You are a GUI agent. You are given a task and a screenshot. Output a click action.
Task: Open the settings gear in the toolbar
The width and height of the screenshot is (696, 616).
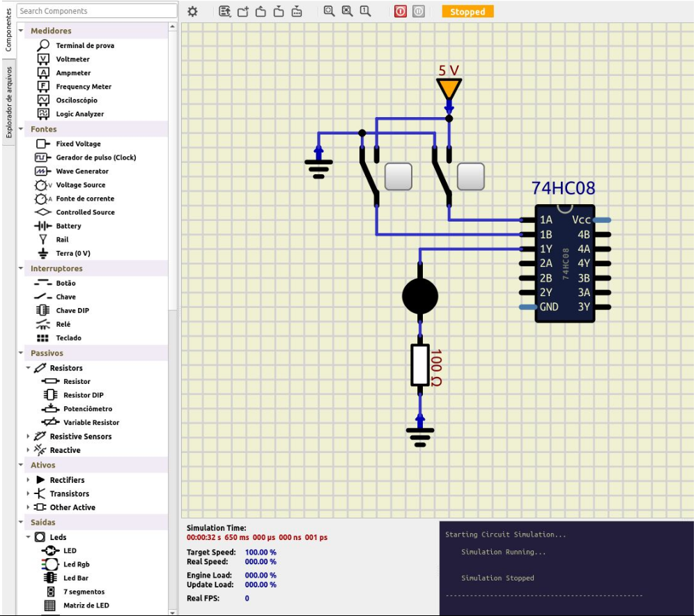[193, 12]
